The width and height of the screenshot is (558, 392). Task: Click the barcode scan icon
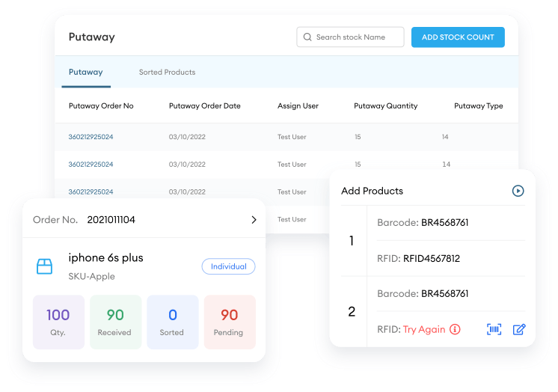pos(494,329)
